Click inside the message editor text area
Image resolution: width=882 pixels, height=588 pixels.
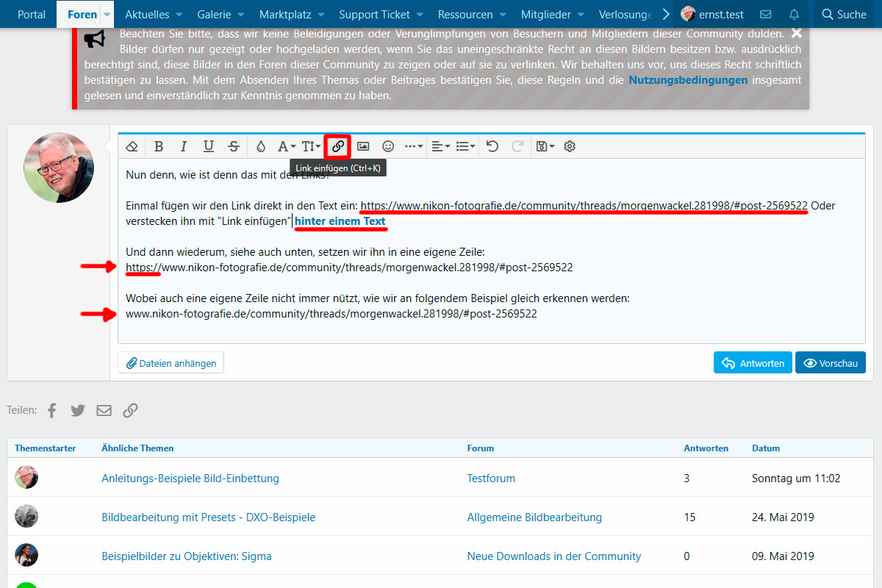tap(491, 250)
